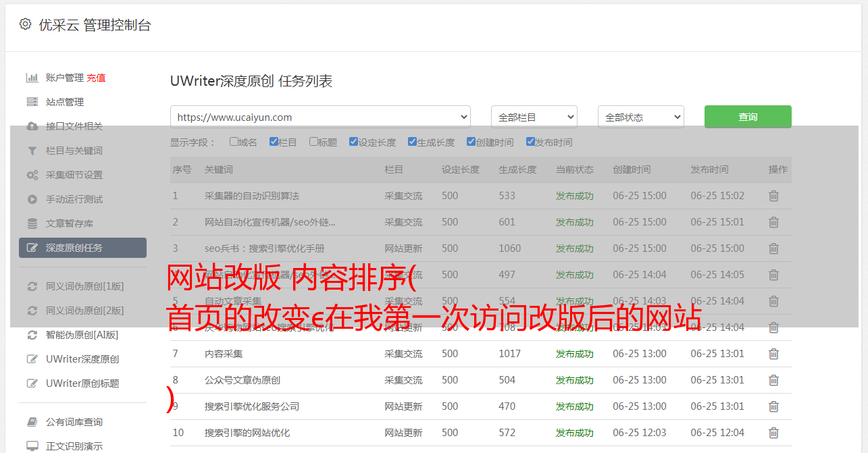868x453 pixels.
Task: Click refresh icon of 智能伪原创[AI版]
Action: [x=32, y=335]
